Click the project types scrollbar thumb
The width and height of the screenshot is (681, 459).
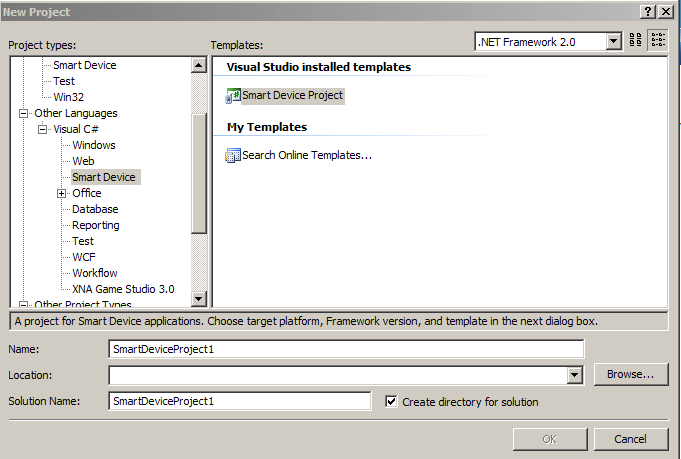[198, 174]
